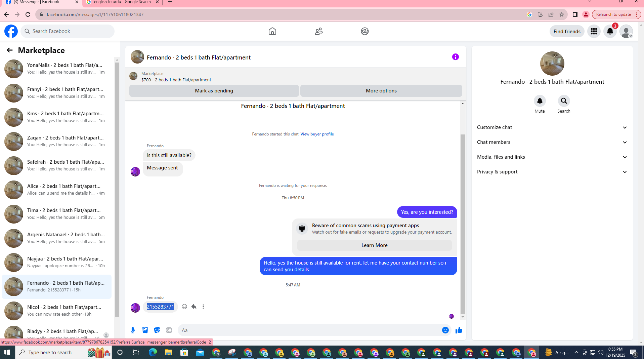
Task: Open View buyer profile link
Action: [x=317, y=134]
